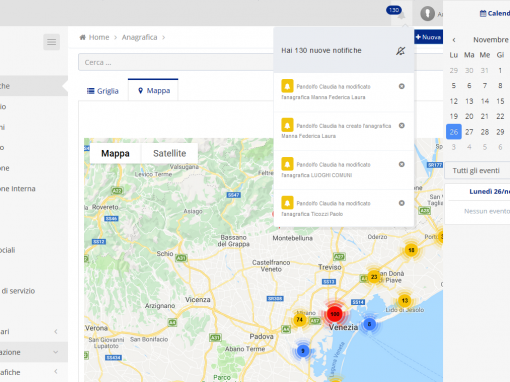The width and height of the screenshot is (510, 382).
Task: Click the yellow 23 cluster near San Donà
Action: (x=374, y=277)
